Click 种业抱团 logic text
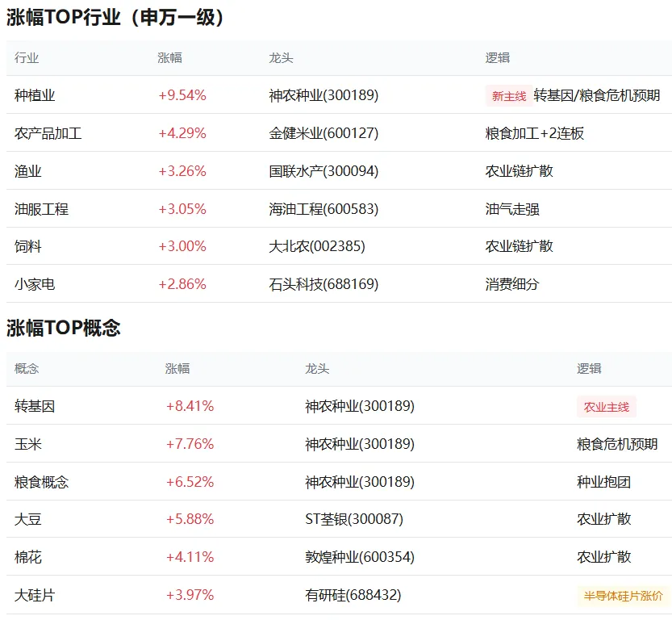The width and height of the screenshot is (672, 620). point(604,482)
